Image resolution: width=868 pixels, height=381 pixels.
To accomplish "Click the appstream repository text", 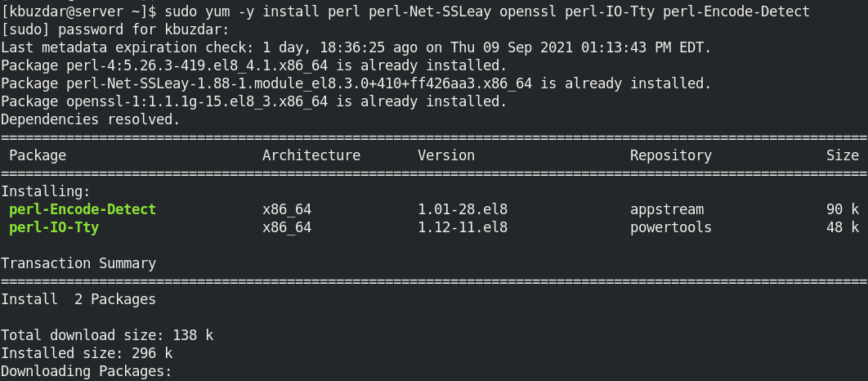I will [x=666, y=209].
